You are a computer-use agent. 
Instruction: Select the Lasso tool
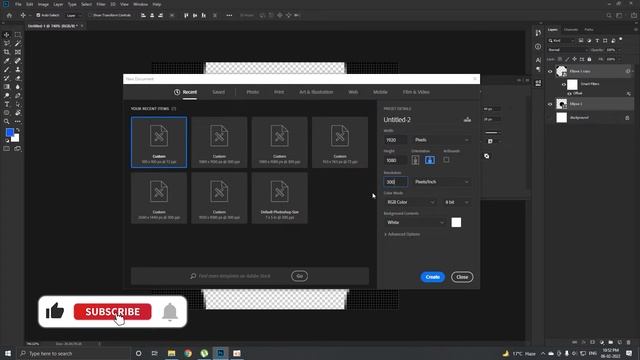point(7,43)
